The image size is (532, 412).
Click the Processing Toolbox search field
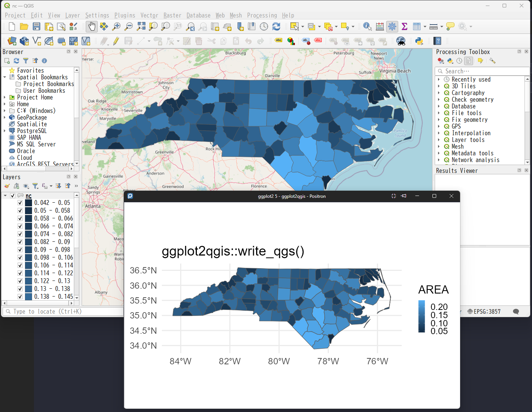(482, 71)
